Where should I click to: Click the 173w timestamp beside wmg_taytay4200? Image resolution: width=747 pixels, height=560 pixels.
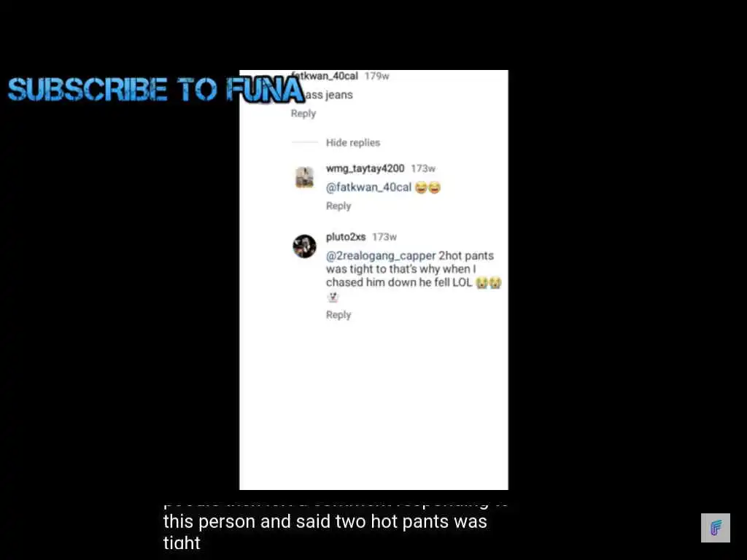point(423,168)
